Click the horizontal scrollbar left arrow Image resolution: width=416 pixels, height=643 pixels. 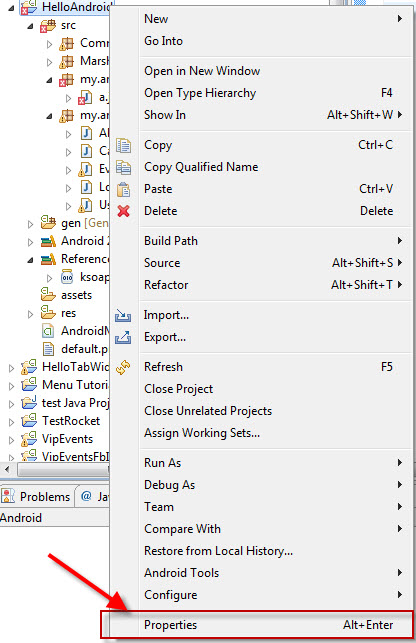7,469
